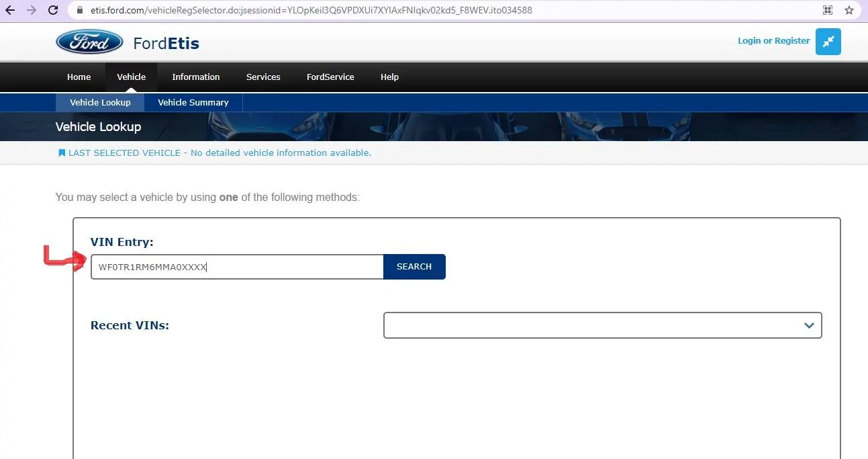This screenshot has height=459, width=868.
Task: Click the SEARCH button
Action: [414, 267]
